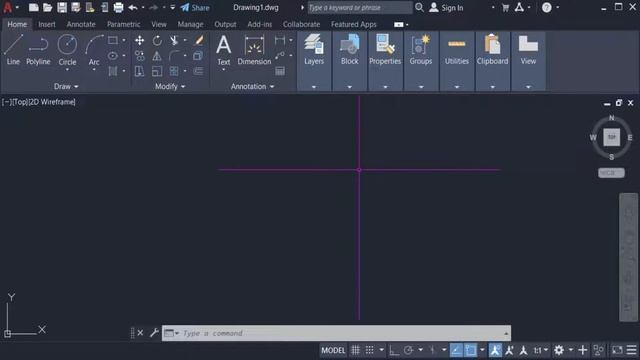Click the keyword search box

[360, 7]
